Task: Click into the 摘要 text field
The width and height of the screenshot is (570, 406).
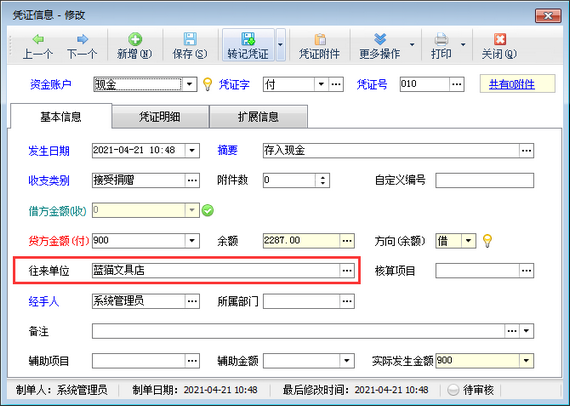Action: 391,150
